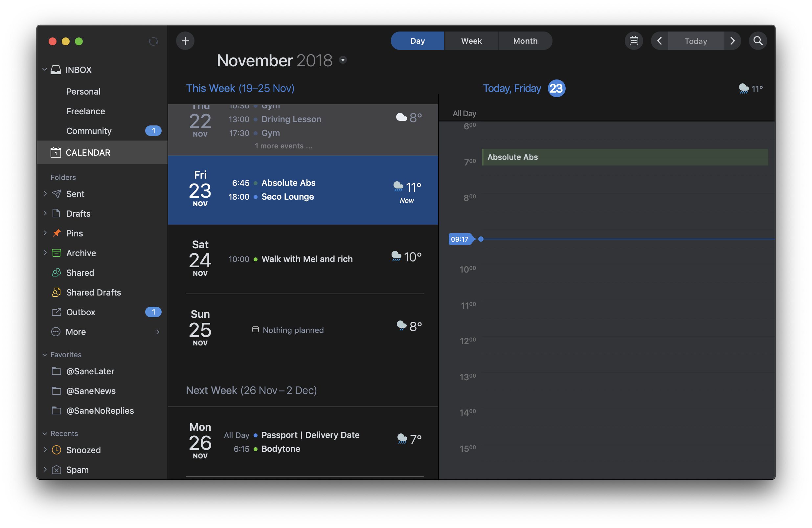Select the Personal inbox
The image size is (812, 528).
(83, 91)
